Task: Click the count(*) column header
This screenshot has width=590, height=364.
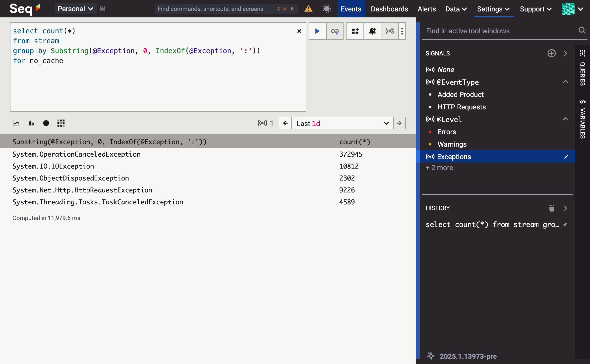Action: point(354,142)
